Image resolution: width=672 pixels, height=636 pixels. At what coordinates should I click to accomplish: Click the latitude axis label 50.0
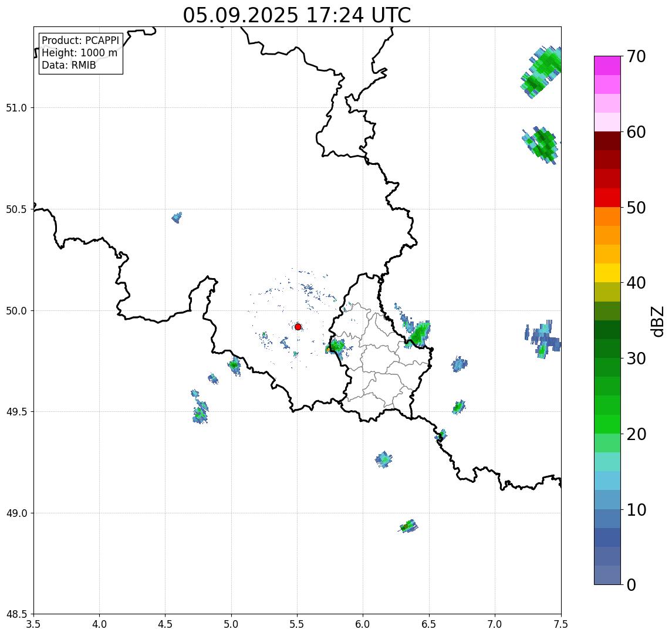pos(16,311)
